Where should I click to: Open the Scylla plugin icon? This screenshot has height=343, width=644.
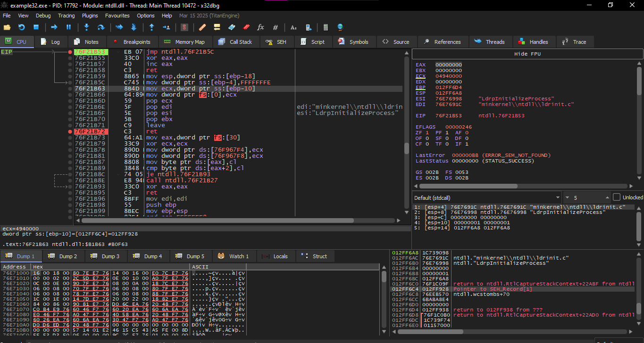(x=184, y=27)
